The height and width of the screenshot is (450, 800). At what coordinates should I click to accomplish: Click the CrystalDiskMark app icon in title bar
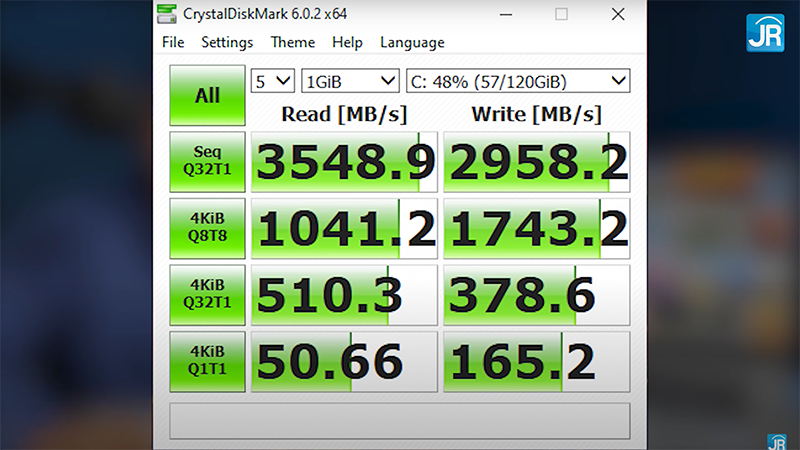pos(169,14)
